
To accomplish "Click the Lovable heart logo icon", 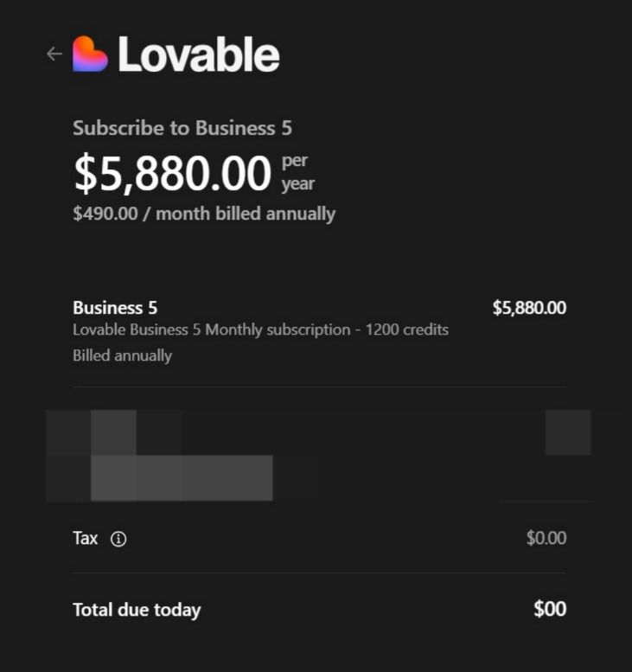I will 90,54.
